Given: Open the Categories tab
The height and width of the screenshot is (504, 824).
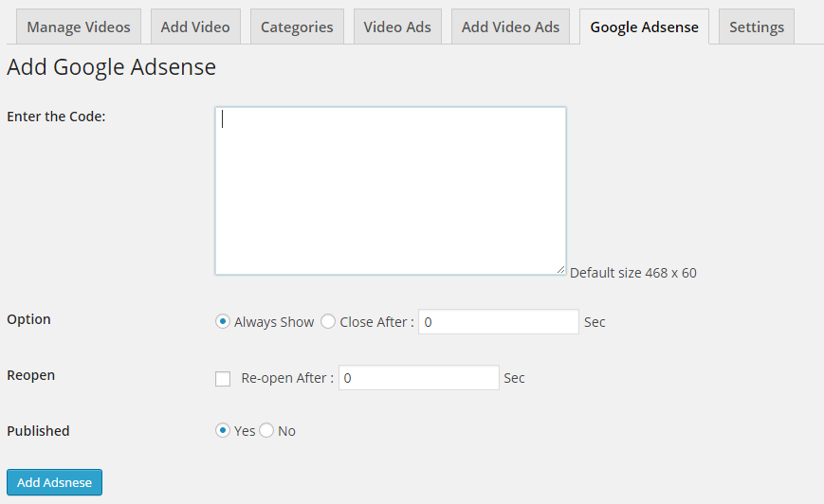Looking at the screenshot, I should pyautogui.click(x=297, y=27).
